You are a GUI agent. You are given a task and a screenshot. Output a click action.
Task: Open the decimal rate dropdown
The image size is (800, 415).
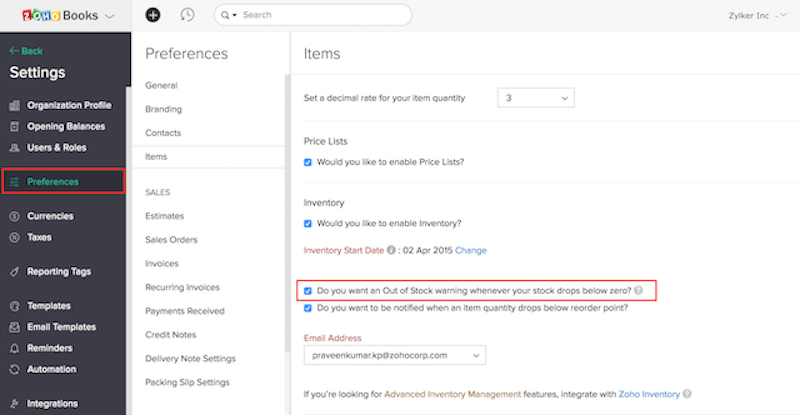(x=536, y=98)
